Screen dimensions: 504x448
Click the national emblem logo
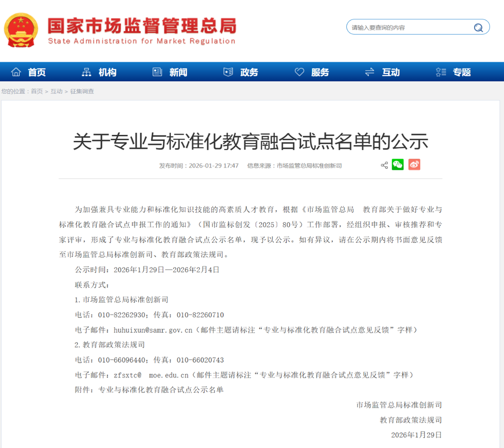pyautogui.click(x=21, y=29)
